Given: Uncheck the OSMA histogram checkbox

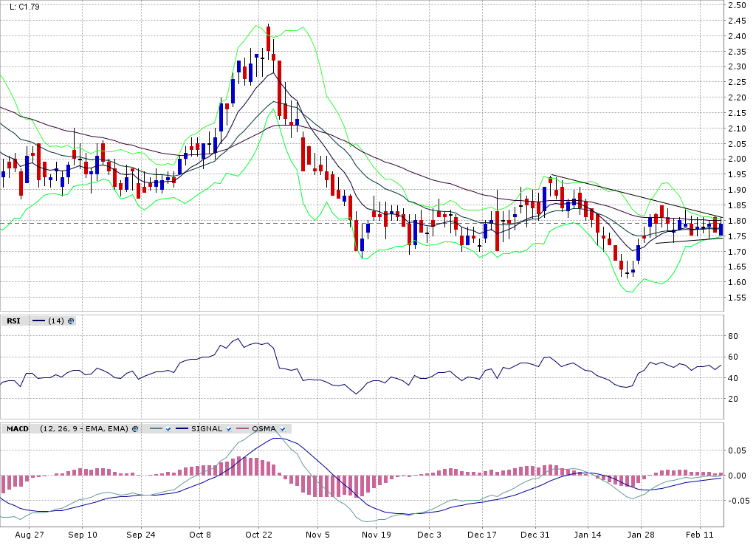Looking at the screenshot, I should click(x=281, y=428).
